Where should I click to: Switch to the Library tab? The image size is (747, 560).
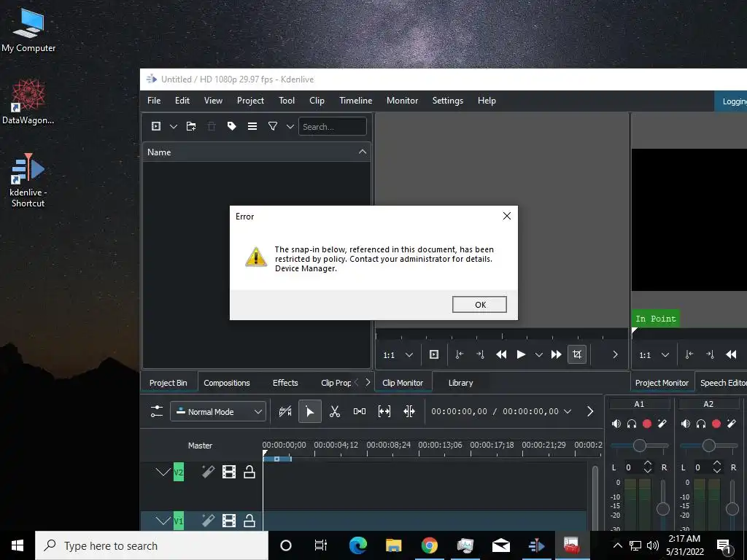tap(461, 383)
